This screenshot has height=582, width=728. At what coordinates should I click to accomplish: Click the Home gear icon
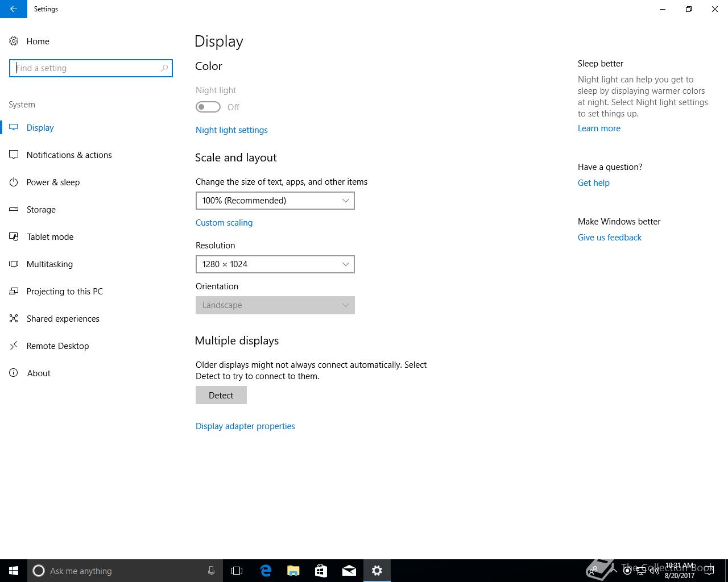[14, 41]
